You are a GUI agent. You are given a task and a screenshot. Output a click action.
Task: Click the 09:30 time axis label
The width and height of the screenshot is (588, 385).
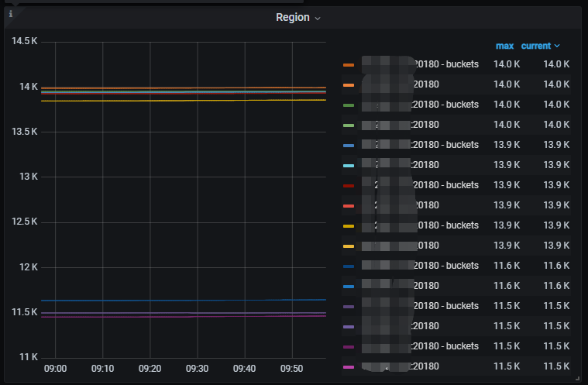[x=197, y=369]
